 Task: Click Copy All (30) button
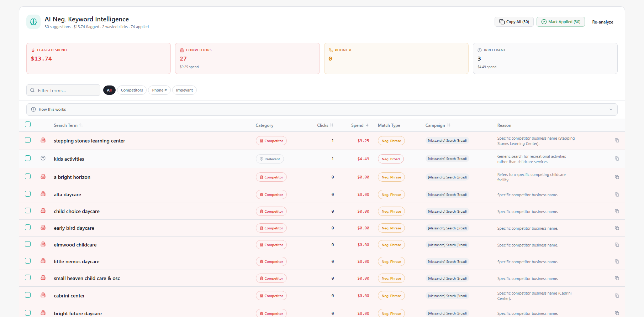514,22
